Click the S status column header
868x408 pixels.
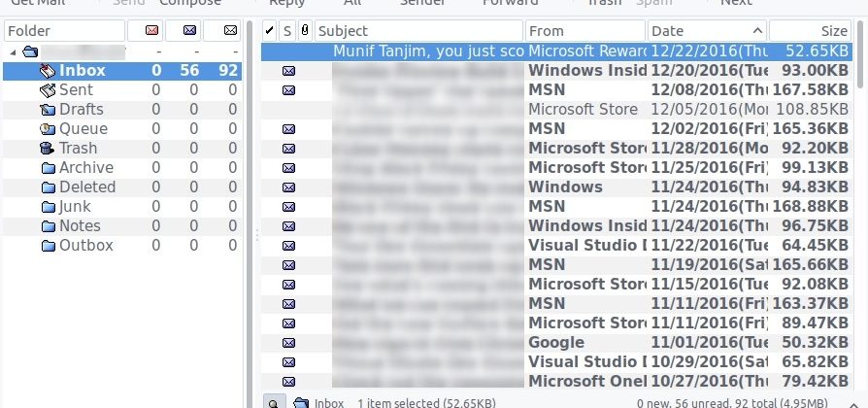point(286,30)
